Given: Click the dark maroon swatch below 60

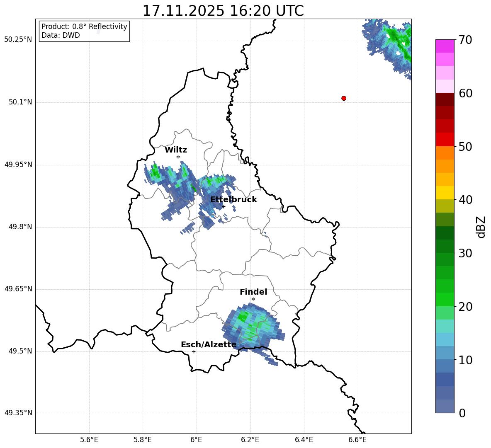Looking at the screenshot, I should pyautogui.click(x=445, y=99).
